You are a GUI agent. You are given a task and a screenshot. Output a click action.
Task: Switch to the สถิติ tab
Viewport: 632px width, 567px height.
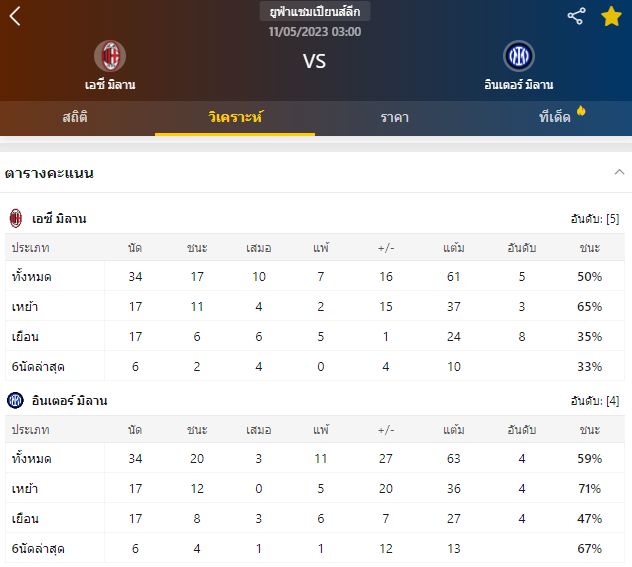click(x=75, y=117)
